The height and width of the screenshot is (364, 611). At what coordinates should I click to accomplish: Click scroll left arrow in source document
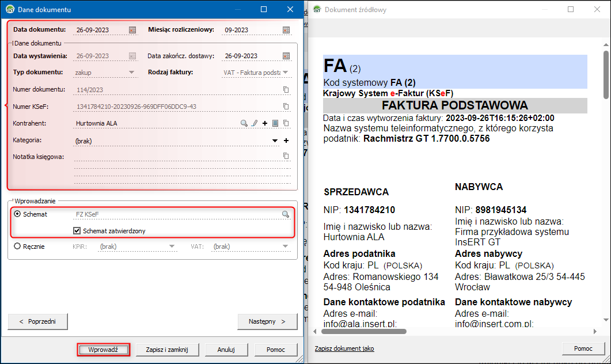315,332
